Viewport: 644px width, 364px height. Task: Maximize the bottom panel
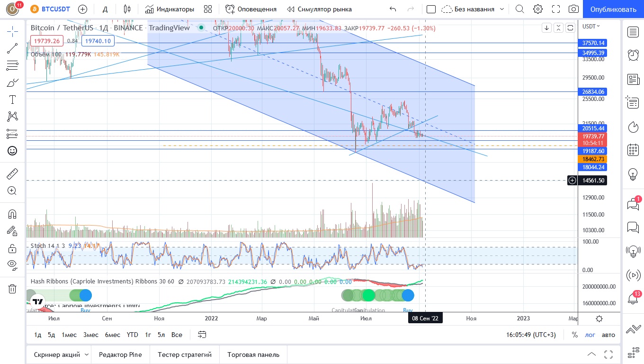pyautogui.click(x=608, y=355)
